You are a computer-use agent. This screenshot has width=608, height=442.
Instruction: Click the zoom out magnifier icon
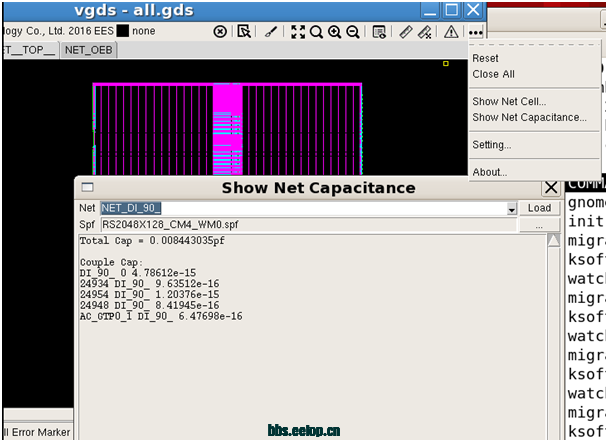(x=353, y=32)
